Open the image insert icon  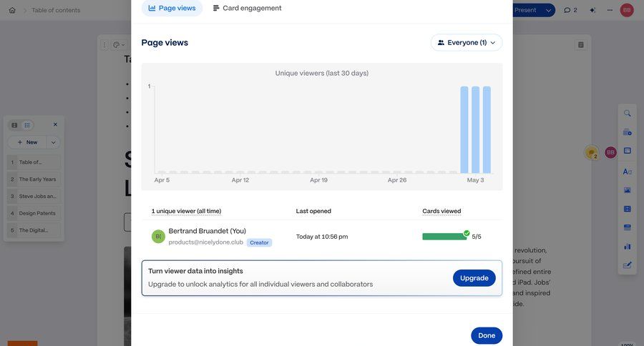[x=627, y=190]
